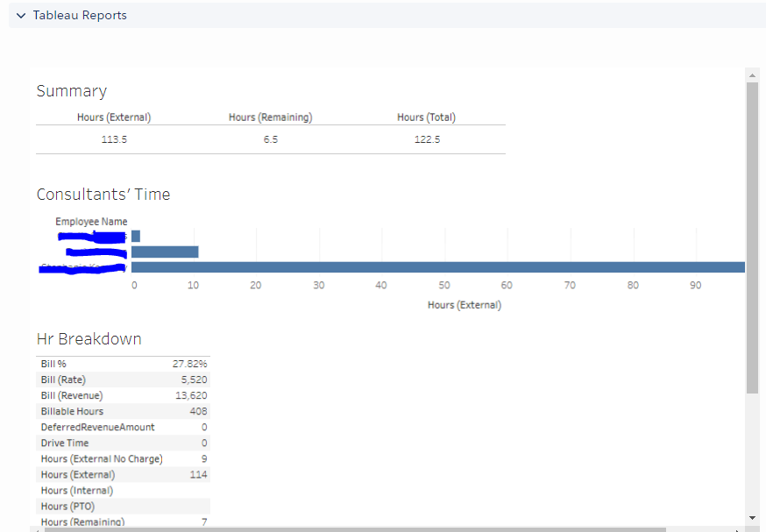Image resolution: width=766 pixels, height=532 pixels.
Task: Click the 27.82% value
Action: 189,364
